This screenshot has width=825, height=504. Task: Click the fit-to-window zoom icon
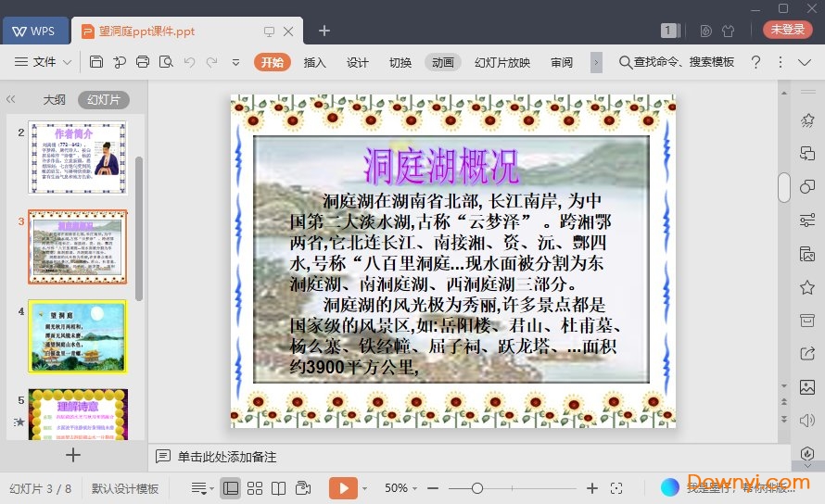616,488
